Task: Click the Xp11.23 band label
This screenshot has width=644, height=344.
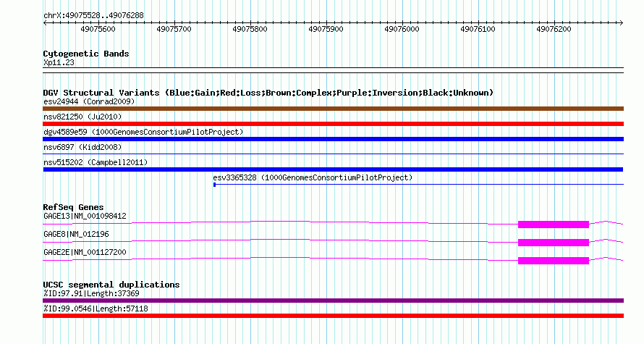Action: click(x=59, y=63)
